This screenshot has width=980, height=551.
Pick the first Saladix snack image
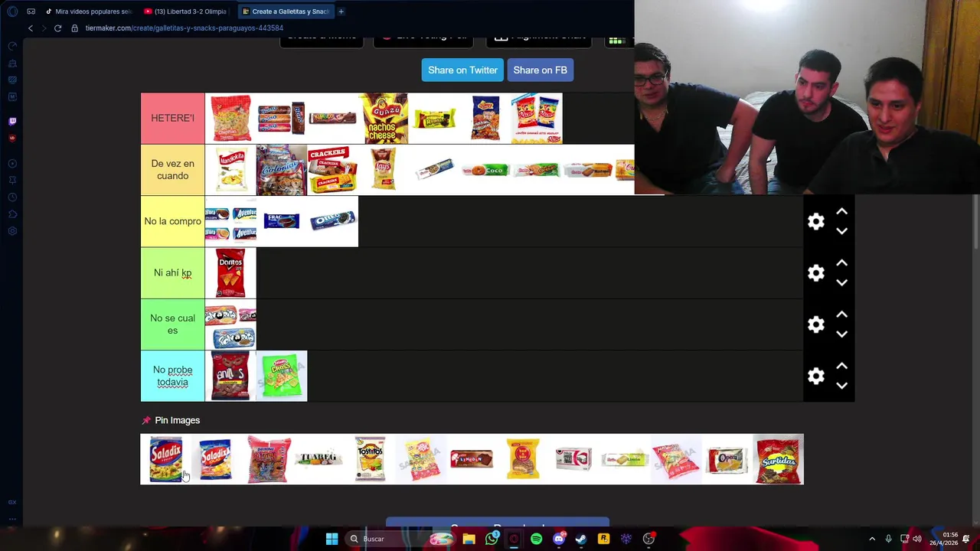click(x=165, y=459)
